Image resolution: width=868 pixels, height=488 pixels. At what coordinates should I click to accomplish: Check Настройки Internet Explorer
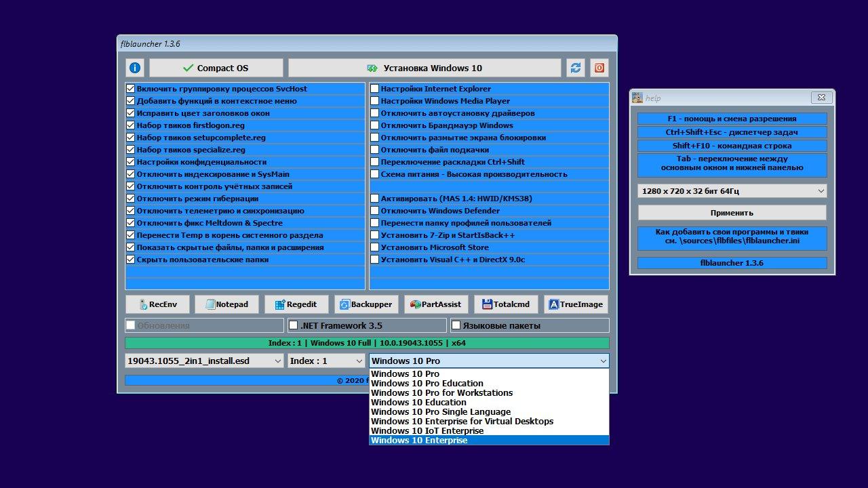[x=374, y=89]
